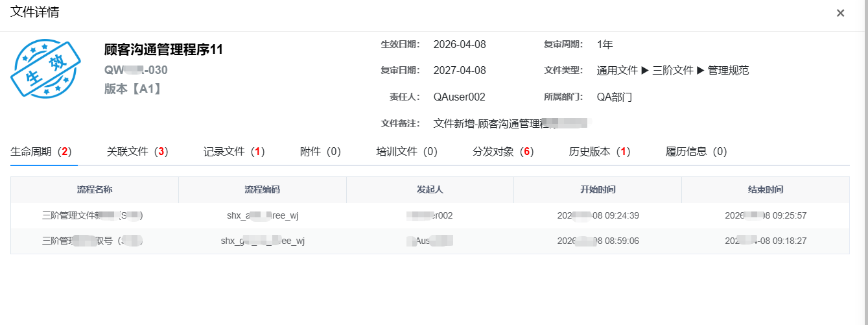Click the 结束时间 column header
This screenshot has width=868, height=325.
pyautogui.click(x=766, y=189)
